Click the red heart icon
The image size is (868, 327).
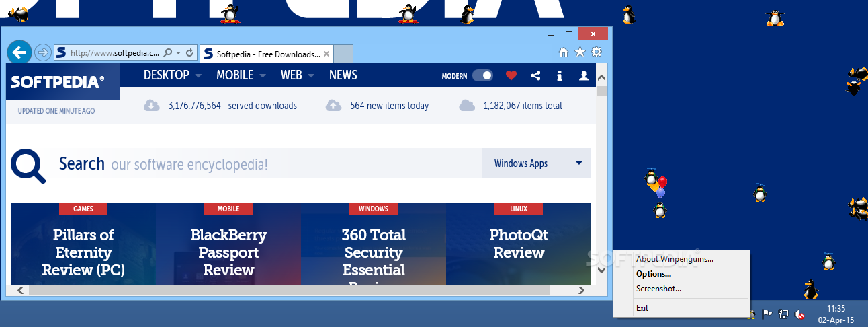(511, 76)
